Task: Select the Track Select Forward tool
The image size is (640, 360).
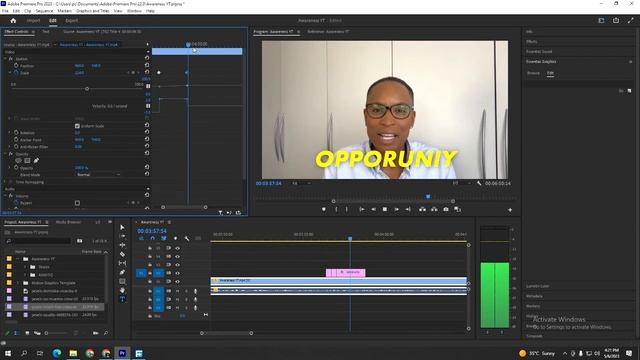Action: pos(122,236)
